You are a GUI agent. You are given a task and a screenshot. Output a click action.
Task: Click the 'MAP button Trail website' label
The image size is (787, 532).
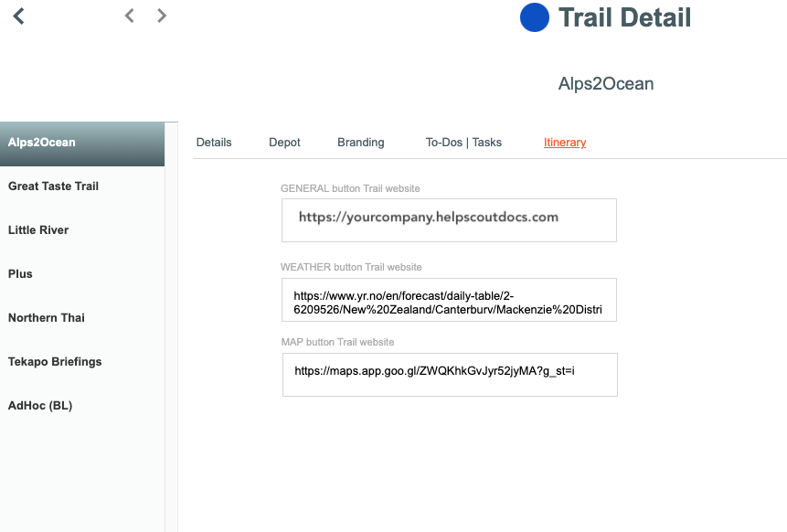338,342
